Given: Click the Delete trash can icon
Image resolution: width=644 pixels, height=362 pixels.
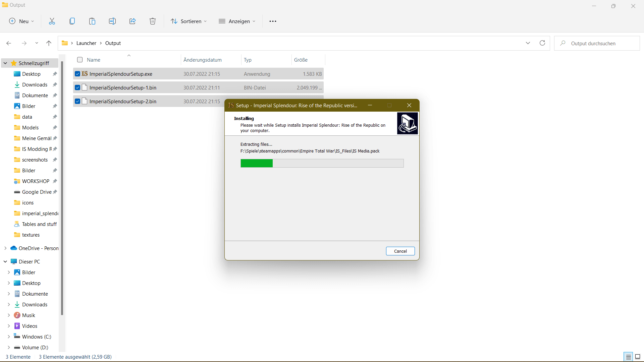Looking at the screenshot, I should [x=153, y=21].
